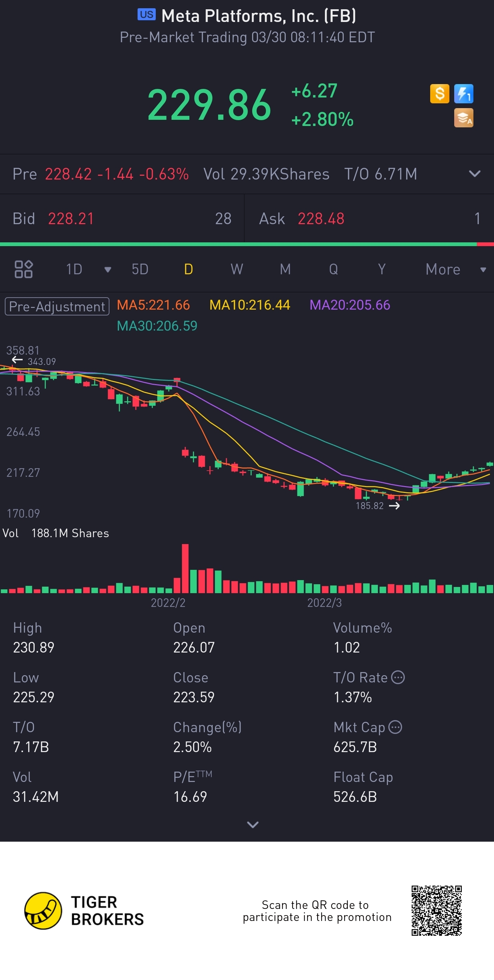494x980 pixels.
Task: Tap the Mkt Cap info icon
Action: pos(396,727)
